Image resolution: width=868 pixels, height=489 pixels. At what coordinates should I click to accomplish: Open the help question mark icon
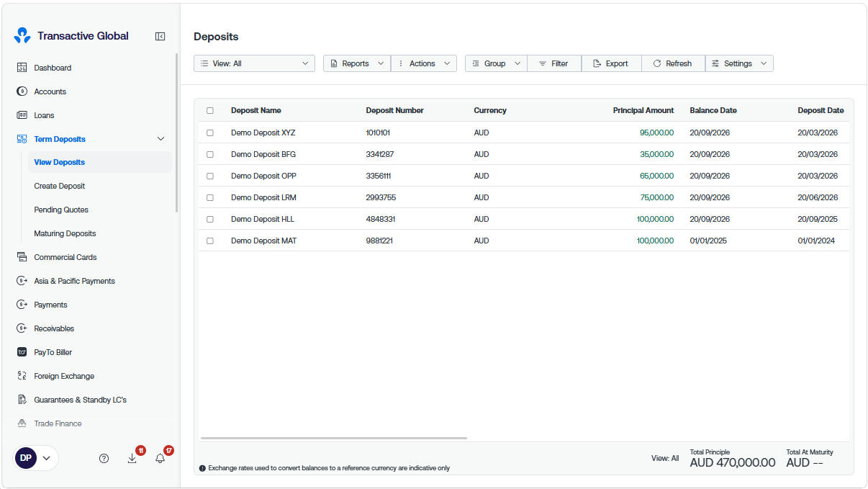tap(104, 458)
